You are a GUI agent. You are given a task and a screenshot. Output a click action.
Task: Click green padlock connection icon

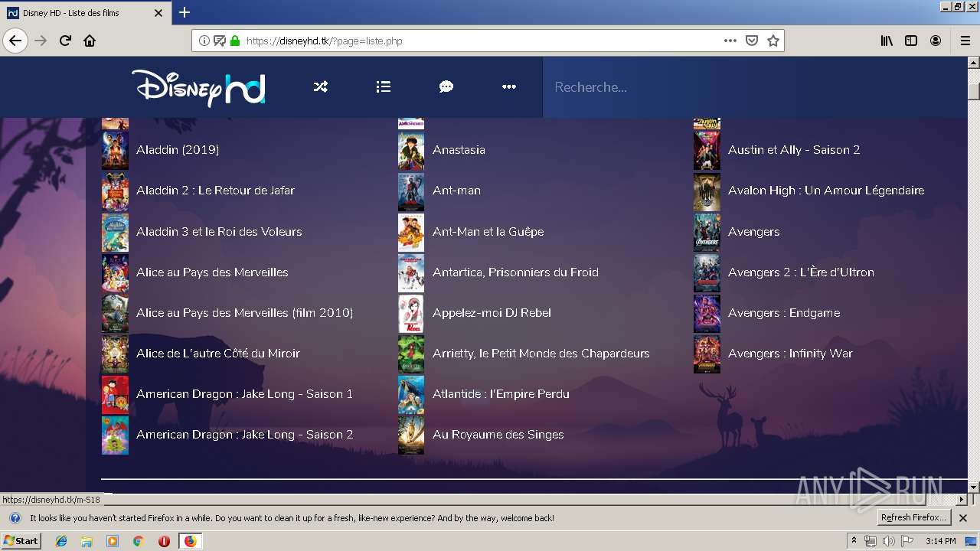click(235, 41)
